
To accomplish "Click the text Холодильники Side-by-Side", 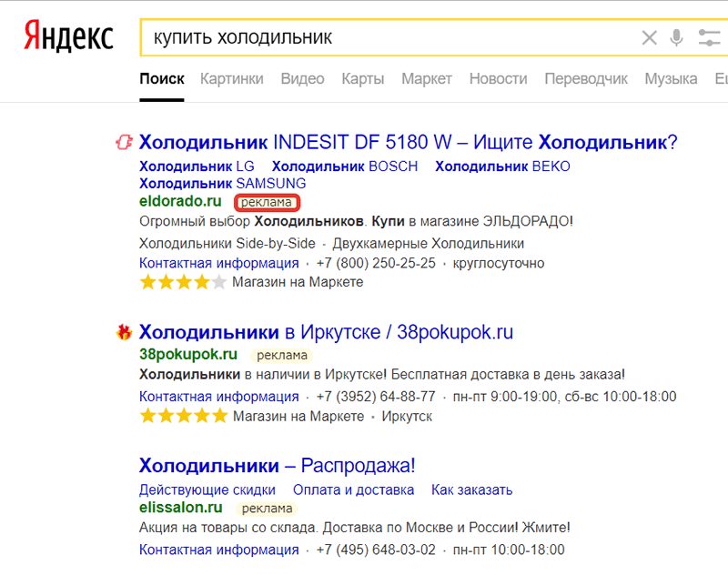I will (227, 243).
